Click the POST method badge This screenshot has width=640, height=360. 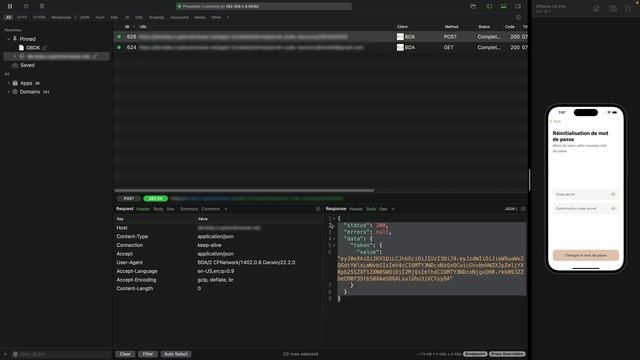coord(129,198)
